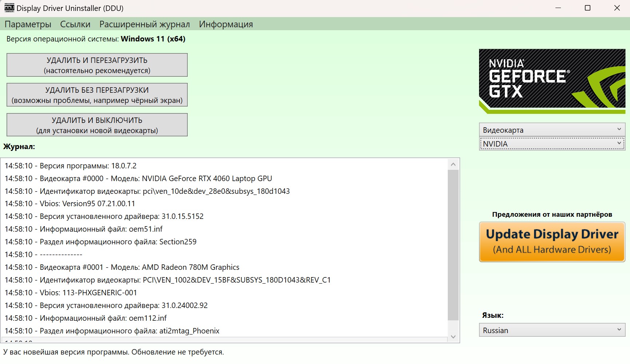Click the update status message at bottom
630x364 pixels.
tap(113, 352)
